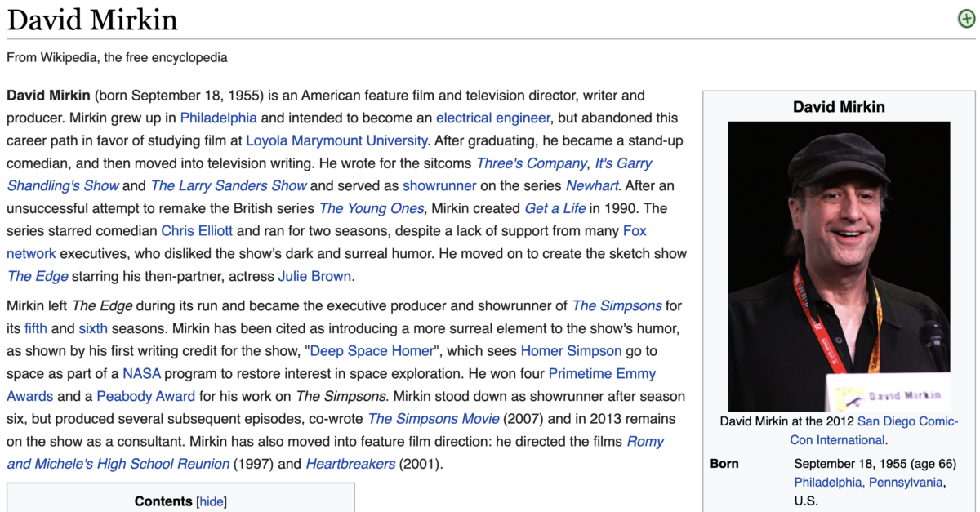Open the Homer Simpson link

(x=572, y=351)
